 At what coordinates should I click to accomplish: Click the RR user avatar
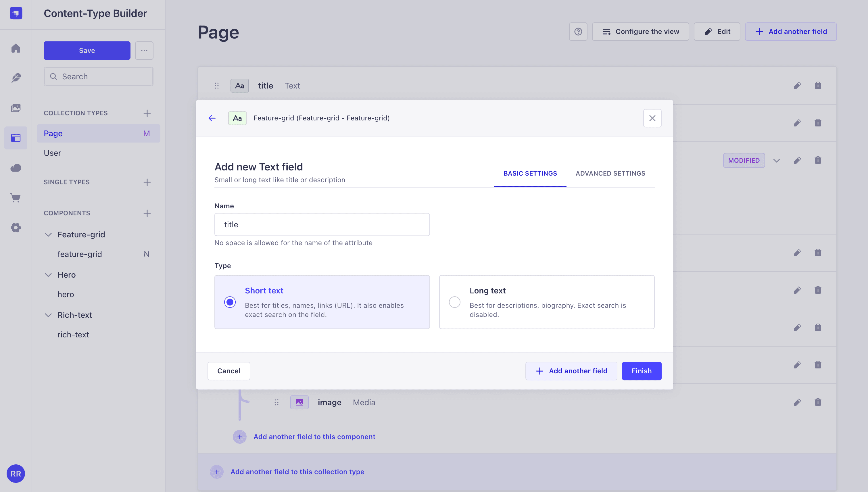pyautogui.click(x=16, y=473)
